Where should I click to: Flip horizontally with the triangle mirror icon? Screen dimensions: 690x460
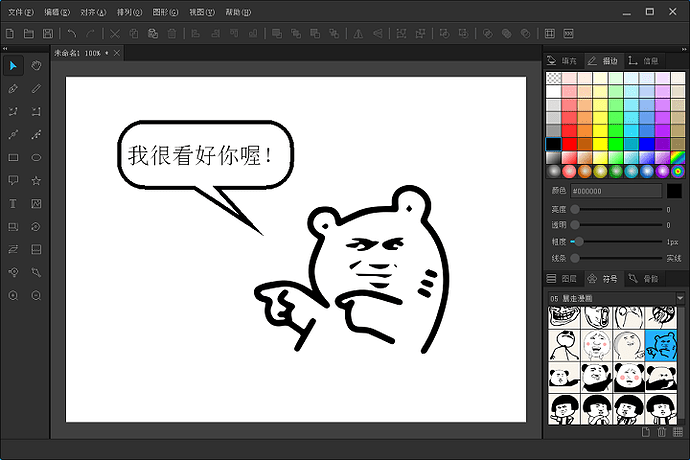pos(358,33)
